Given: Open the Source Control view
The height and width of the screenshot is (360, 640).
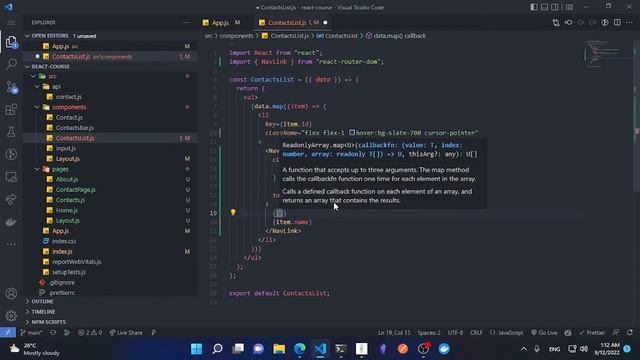Looking at the screenshot, I should pyautogui.click(x=11, y=87).
